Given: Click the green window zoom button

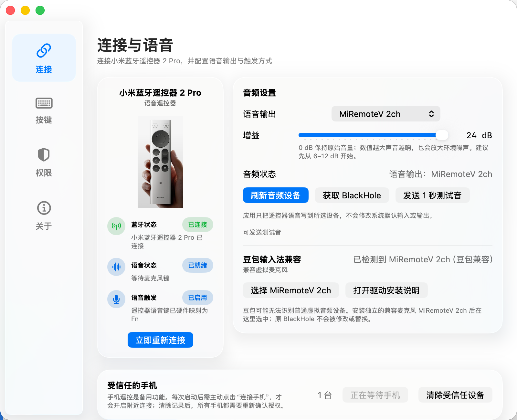Looking at the screenshot, I should [40, 10].
